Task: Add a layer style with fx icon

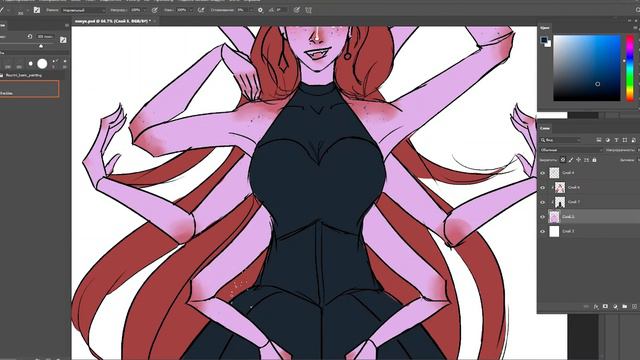Action: tap(596, 306)
